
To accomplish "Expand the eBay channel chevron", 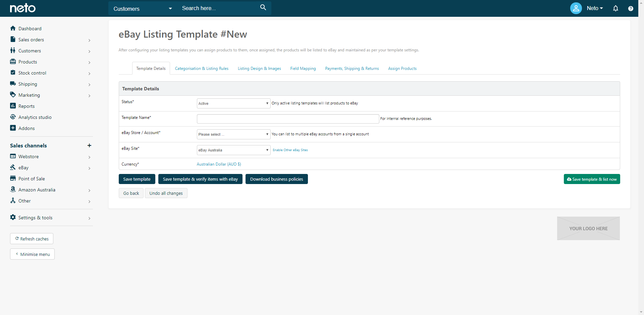I will 89,168.
